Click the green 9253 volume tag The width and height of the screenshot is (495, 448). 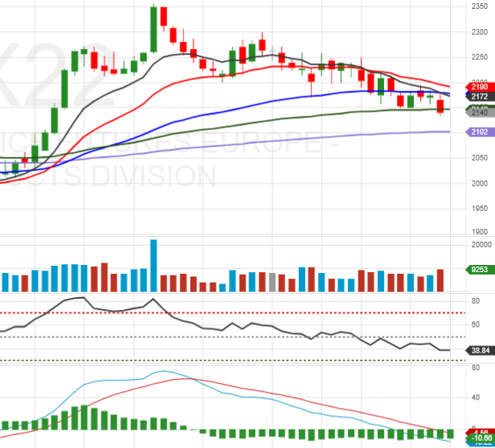coord(481,270)
